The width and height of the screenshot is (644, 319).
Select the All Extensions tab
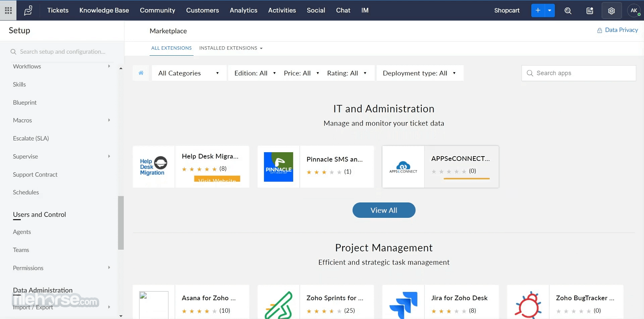coord(172,48)
